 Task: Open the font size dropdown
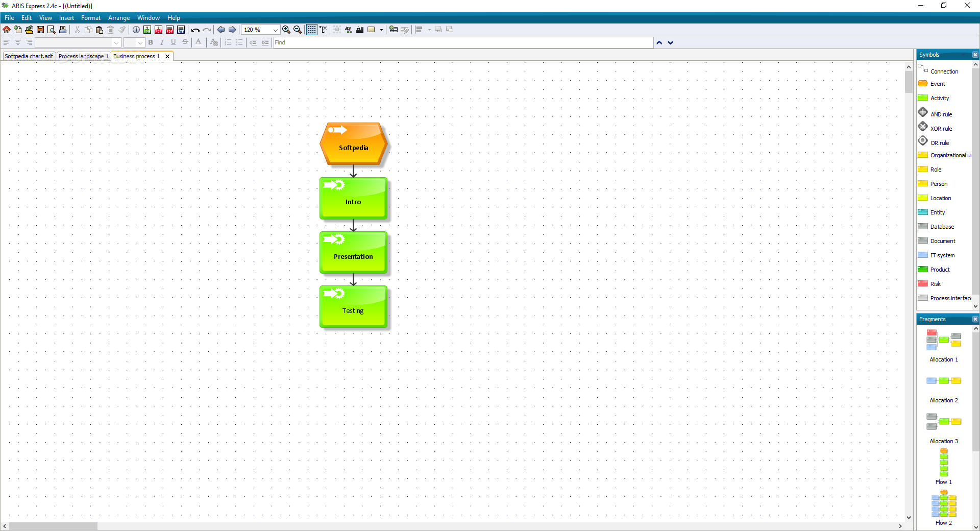140,43
